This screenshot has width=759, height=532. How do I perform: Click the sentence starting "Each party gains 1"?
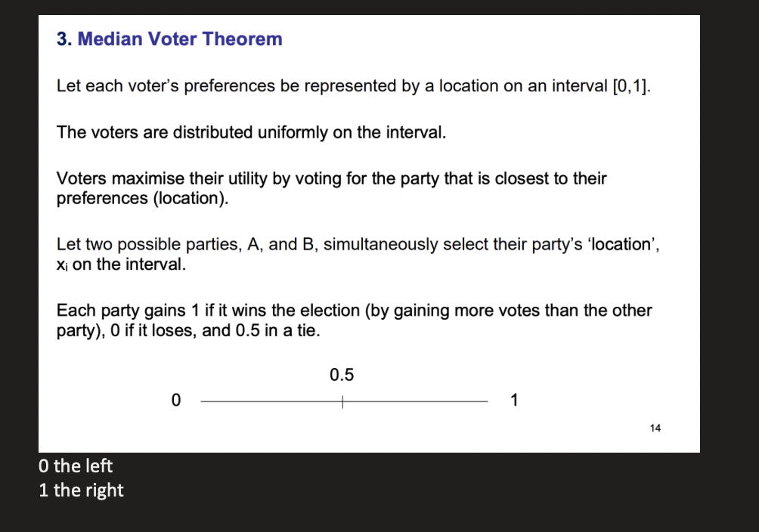coord(354,311)
